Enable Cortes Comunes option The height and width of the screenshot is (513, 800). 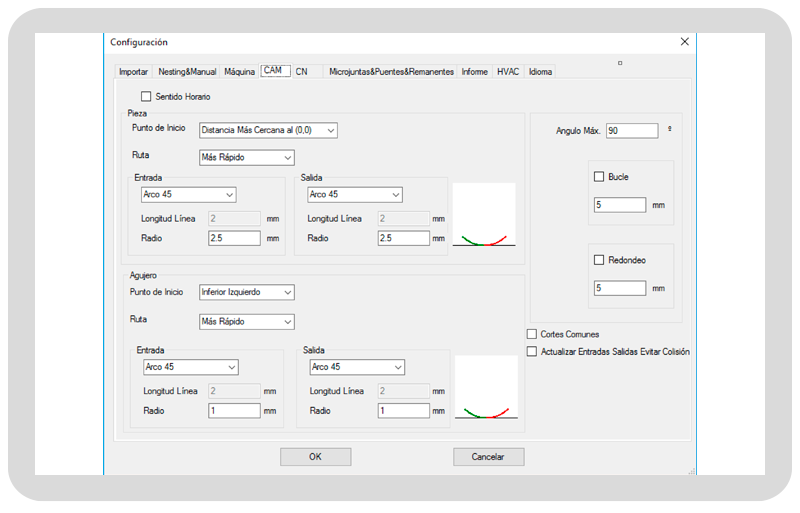tap(532, 334)
